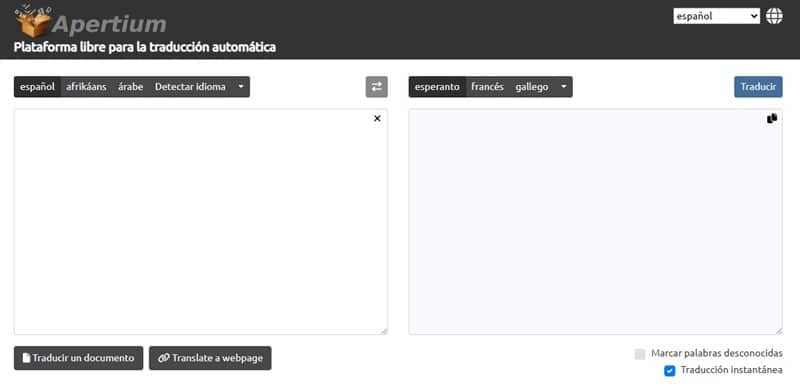Expand source language list arrow
This screenshot has height=391, width=800.
[241, 87]
